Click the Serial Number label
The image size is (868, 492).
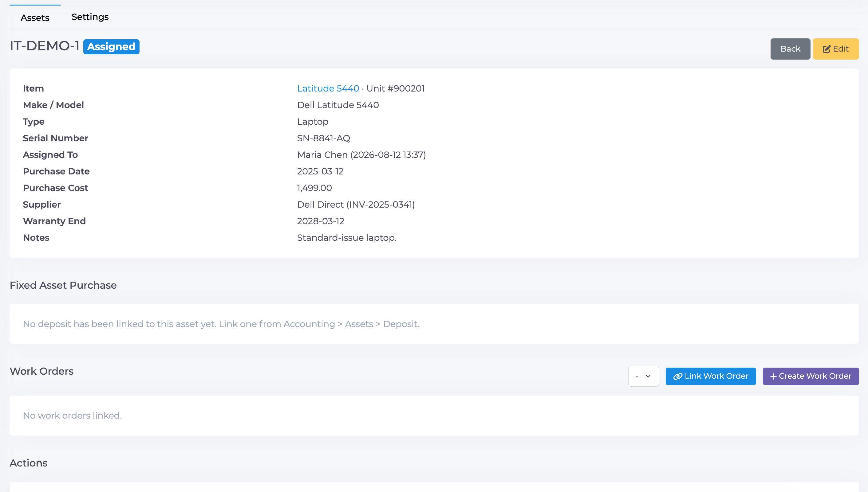click(55, 138)
